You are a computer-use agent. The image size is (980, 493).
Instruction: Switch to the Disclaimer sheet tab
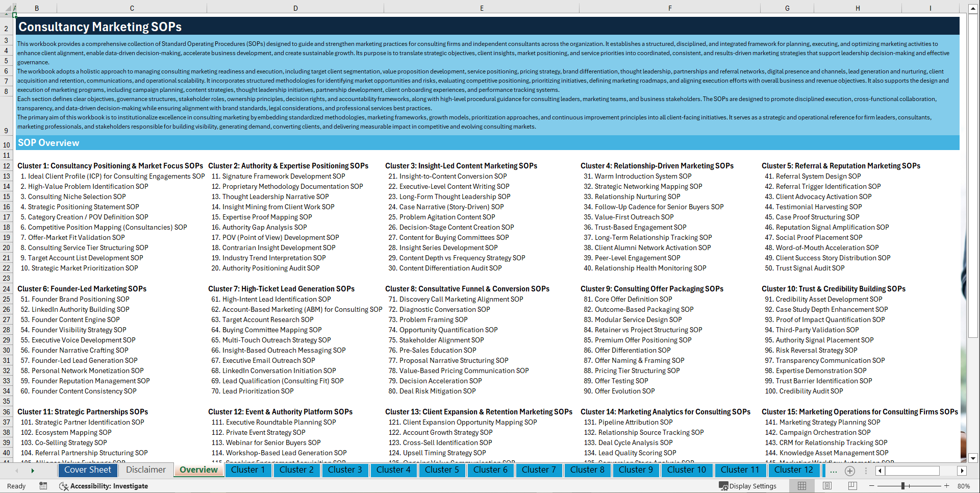point(145,470)
